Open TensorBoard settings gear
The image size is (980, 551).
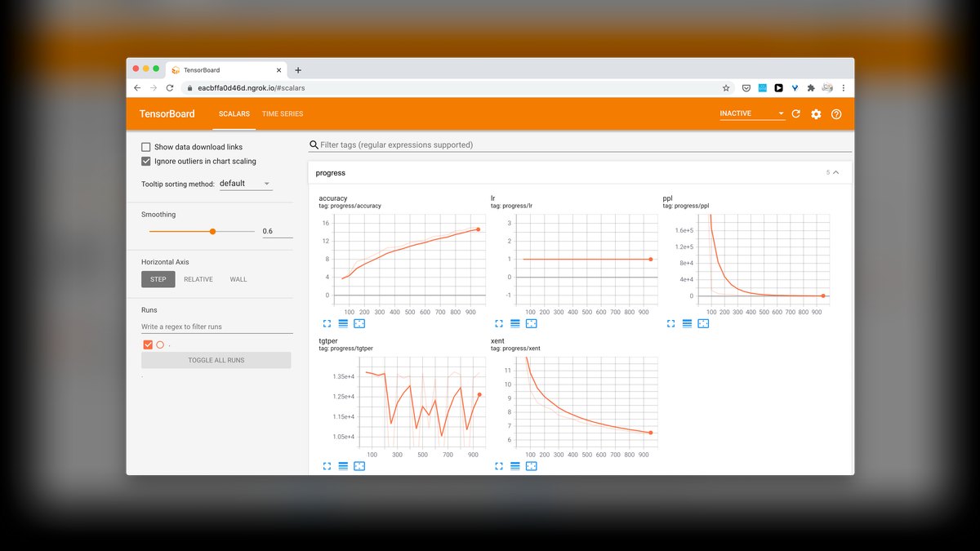tap(816, 113)
